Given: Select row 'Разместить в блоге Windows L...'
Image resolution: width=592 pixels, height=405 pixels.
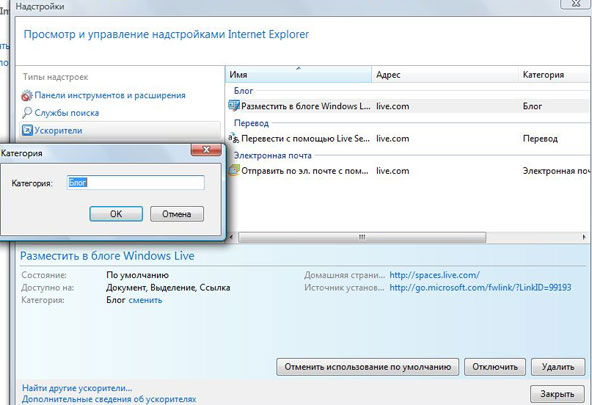Looking at the screenshot, I should 408,106.
